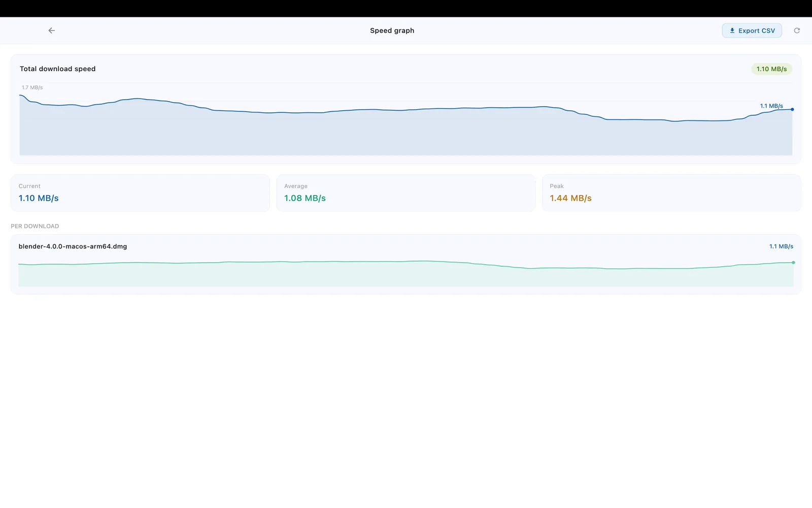The height and width of the screenshot is (508, 812).
Task: Click the Export CSV button
Action: click(752, 30)
